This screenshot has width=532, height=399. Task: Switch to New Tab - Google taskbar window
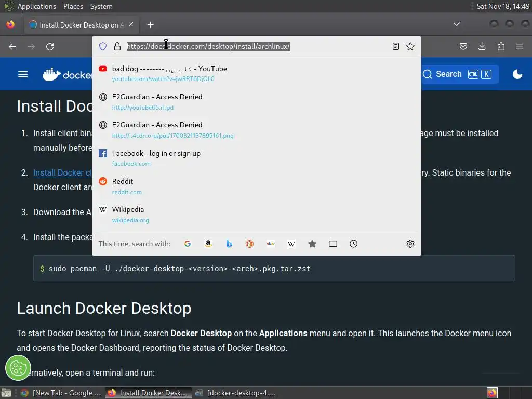pyautogui.click(x=61, y=393)
